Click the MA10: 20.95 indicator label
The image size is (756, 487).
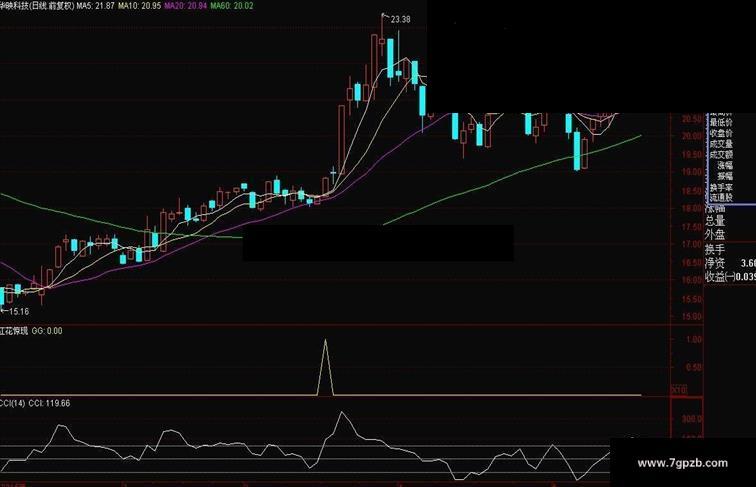tap(140, 6)
